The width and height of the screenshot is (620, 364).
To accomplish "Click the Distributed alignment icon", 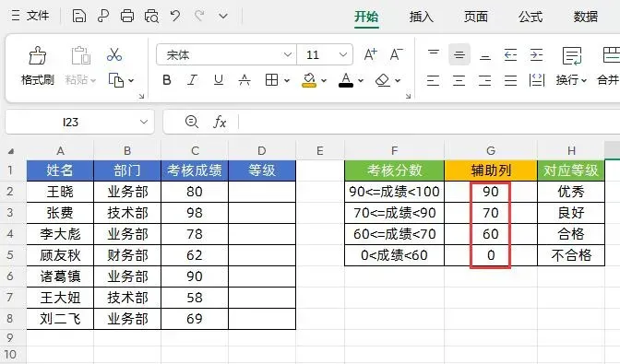I will 537,80.
